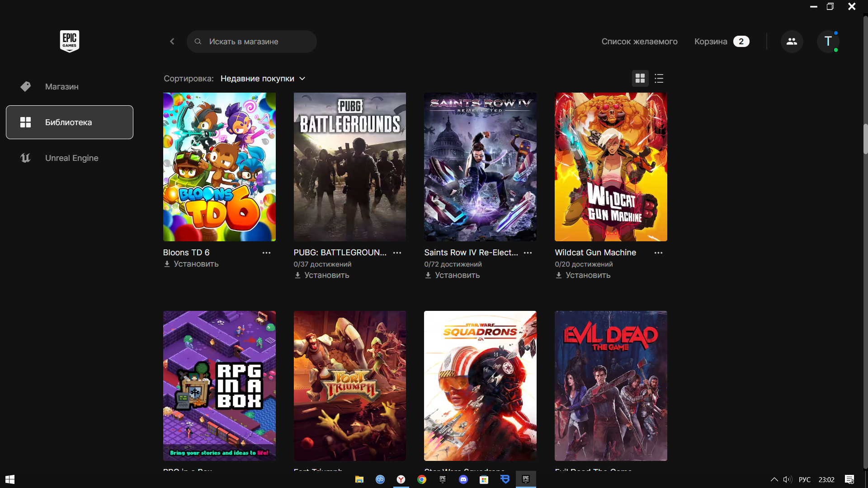This screenshot has width=868, height=488.
Task: Install Saints Row IV Re-Elected
Action: 453,275
